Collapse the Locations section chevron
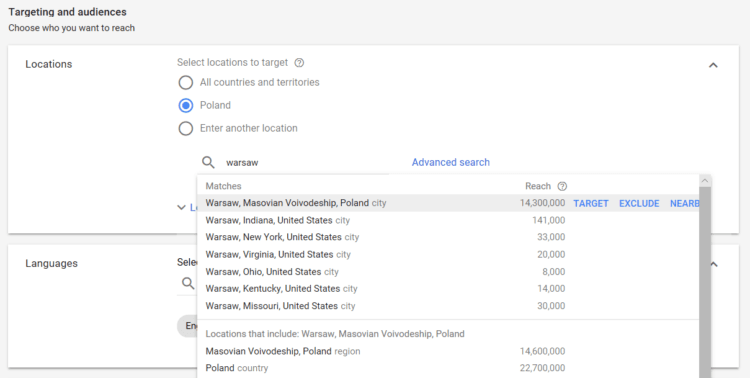The height and width of the screenshot is (378, 750). [x=713, y=65]
